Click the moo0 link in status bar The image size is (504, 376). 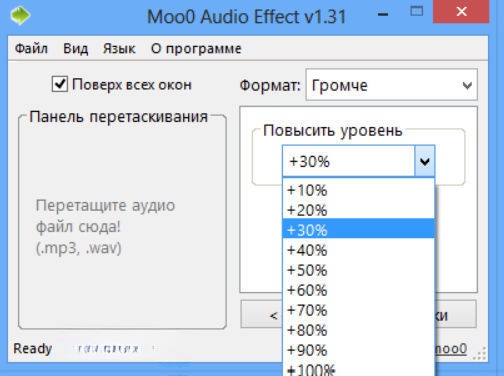(451, 349)
